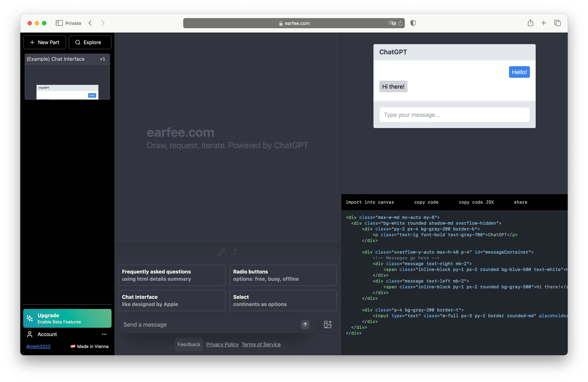This screenshot has height=382, width=588.
Task: Toggle the Safari sidebar icon
Action: coord(59,23)
